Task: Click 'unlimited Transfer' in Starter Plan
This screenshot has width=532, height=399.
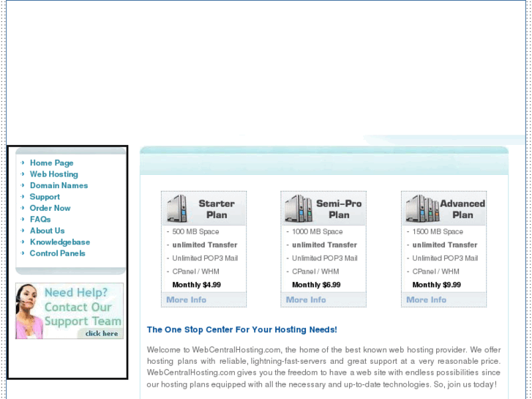Action: click(205, 245)
